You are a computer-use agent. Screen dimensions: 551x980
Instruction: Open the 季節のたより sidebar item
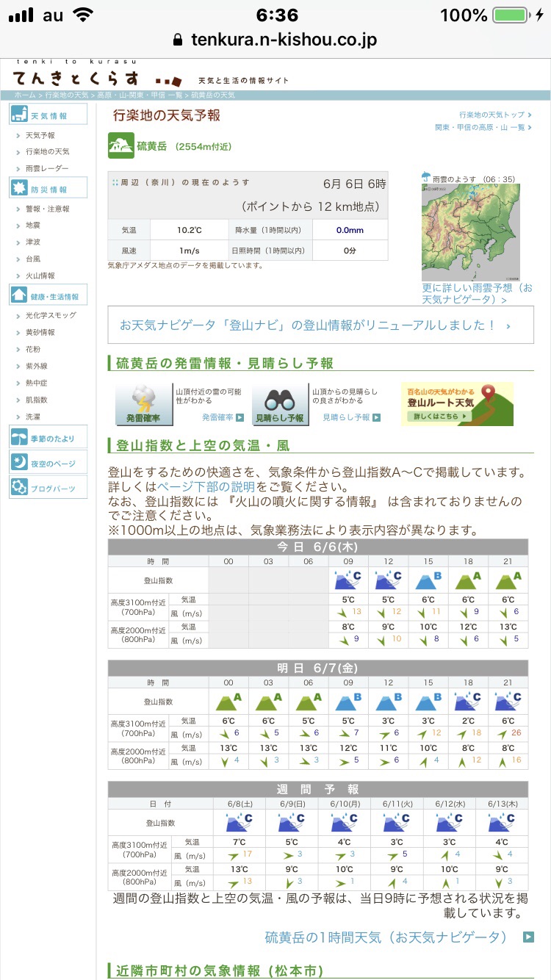click(48, 438)
